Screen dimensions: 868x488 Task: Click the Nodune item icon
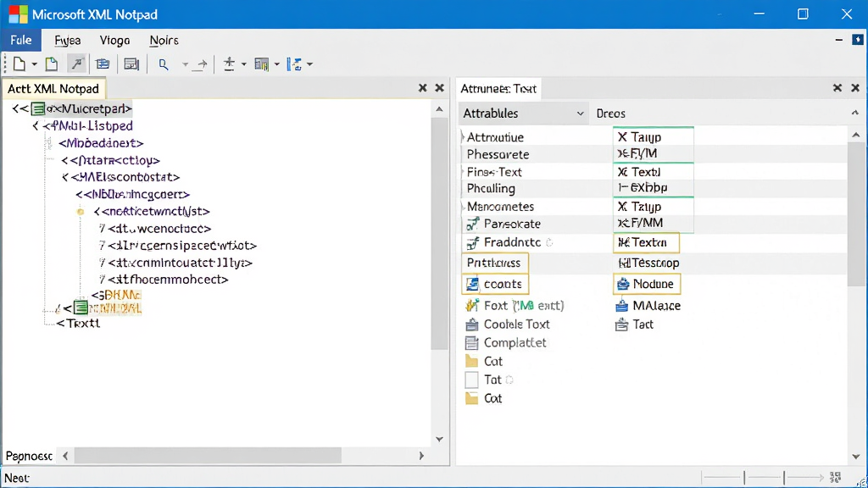click(x=623, y=284)
